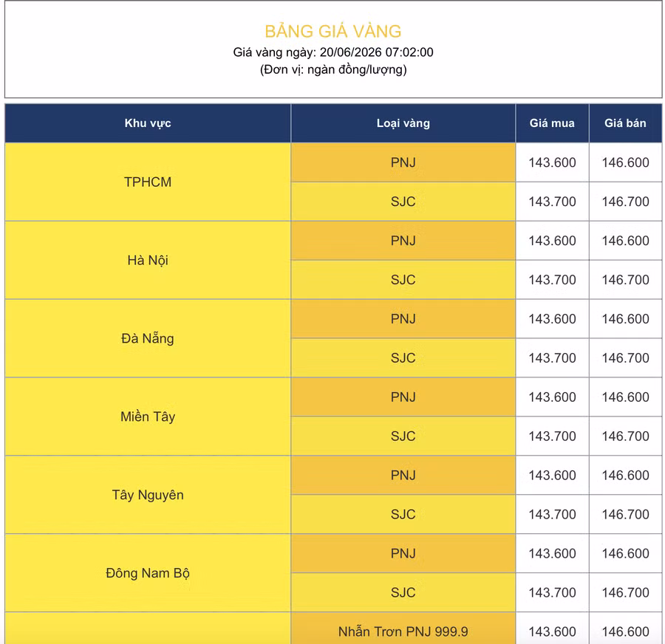This screenshot has height=644, width=665.
Task: Select the Đông Nam Bộ region cell
Action: click(148, 573)
